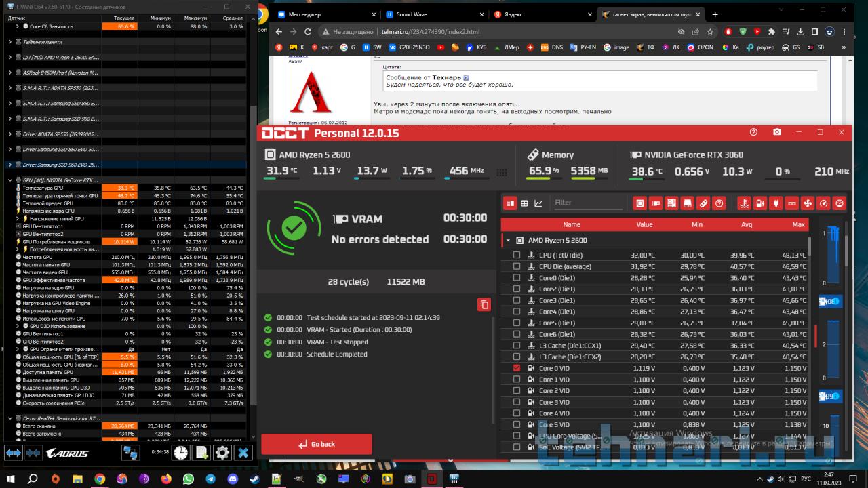Toggle the unknown-sensor question mark filter icon
Screen dimensions: 868x488
pyautogui.click(x=719, y=203)
